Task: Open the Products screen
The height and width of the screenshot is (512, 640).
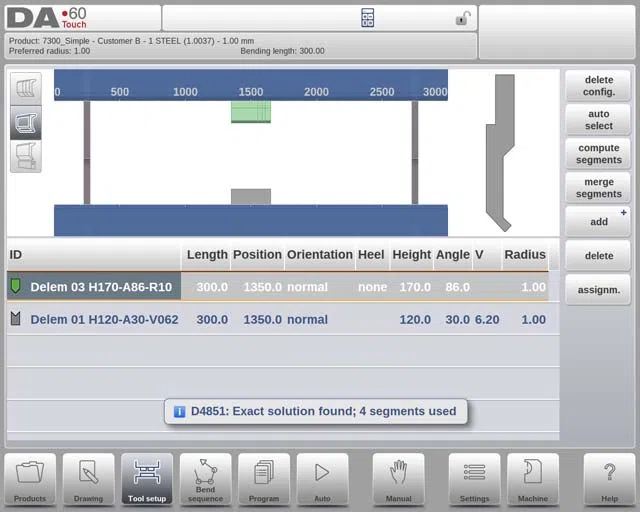Action: [x=30, y=479]
